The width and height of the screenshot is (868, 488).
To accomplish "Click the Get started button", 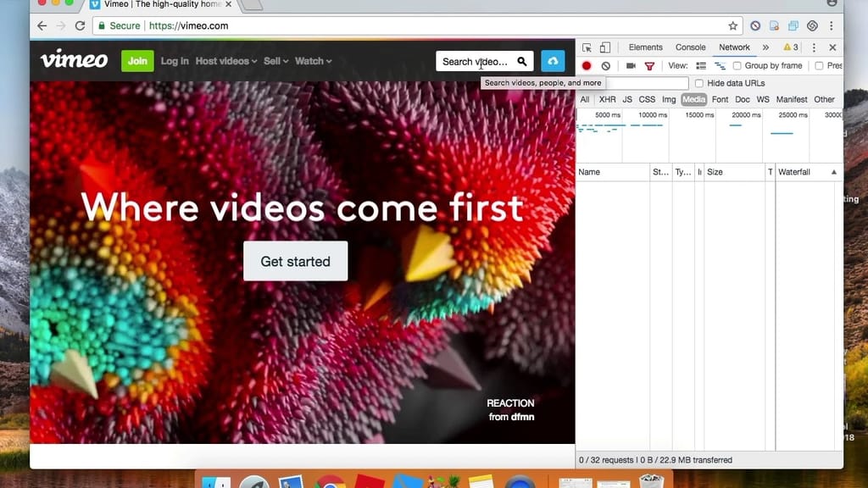I will click(296, 261).
